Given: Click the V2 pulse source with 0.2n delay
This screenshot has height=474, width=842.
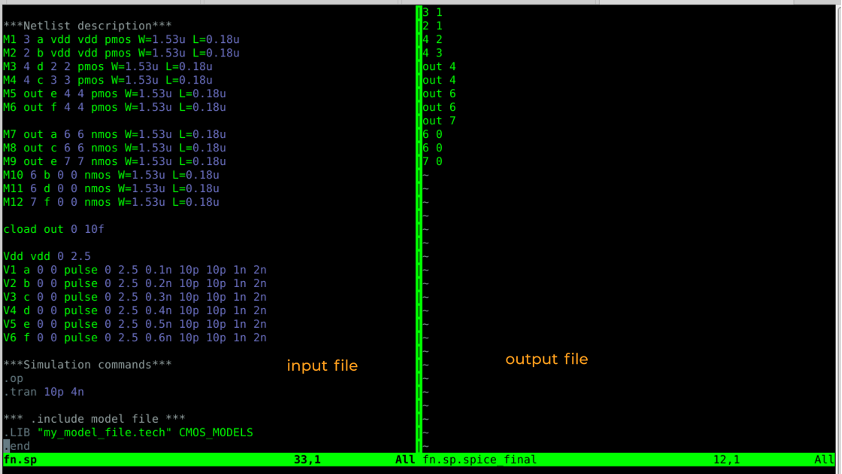Looking at the screenshot, I should coord(135,283).
